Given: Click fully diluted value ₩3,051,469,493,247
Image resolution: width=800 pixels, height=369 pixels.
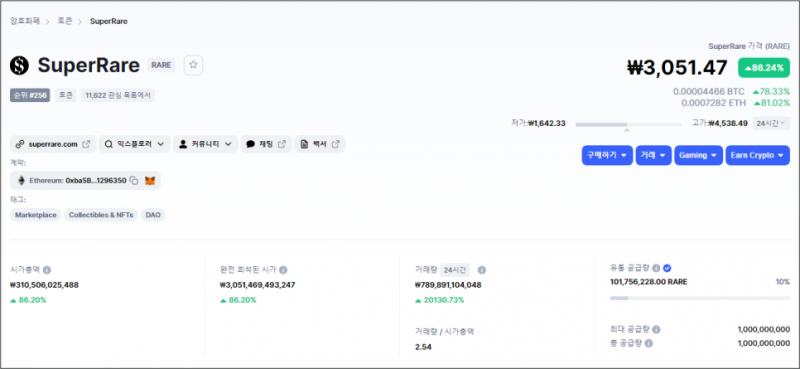Looking at the screenshot, I should 258,285.
